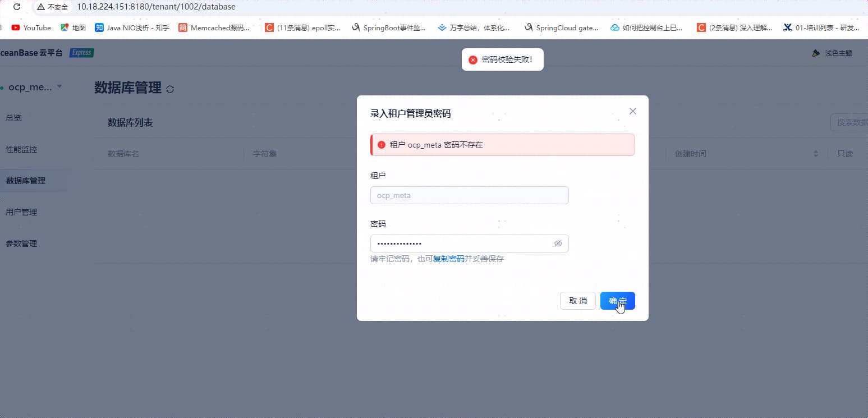This screenshot has width=868, height=418.
Task: Open the Java NIO浅析 知乎 bookmark
Action: click(x=132, y=27)
